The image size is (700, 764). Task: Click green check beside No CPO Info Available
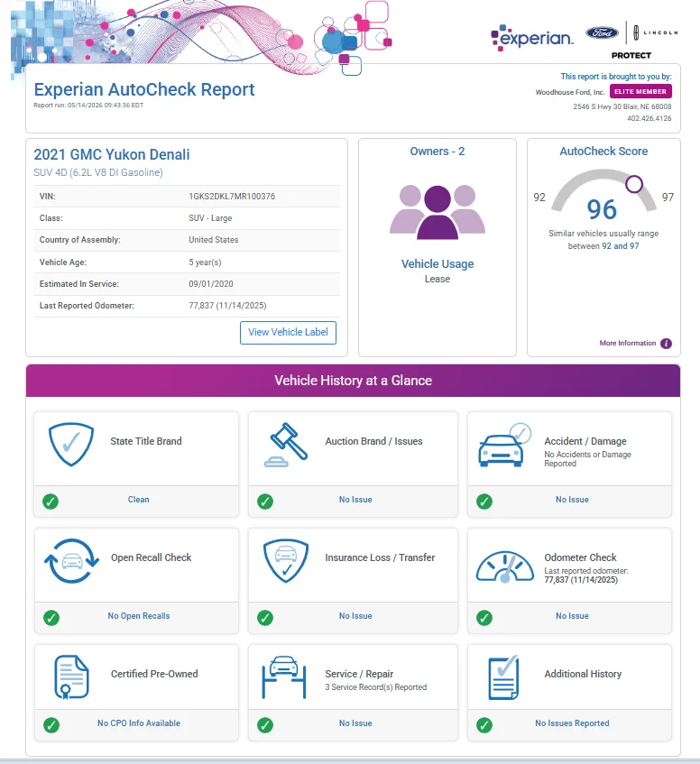(x=51, y=725)
